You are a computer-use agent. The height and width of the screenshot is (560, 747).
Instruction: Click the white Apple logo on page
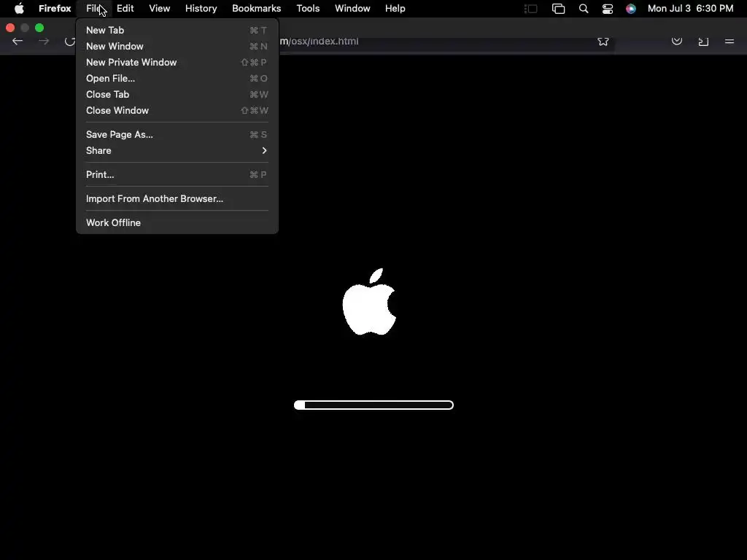point(370,302)
